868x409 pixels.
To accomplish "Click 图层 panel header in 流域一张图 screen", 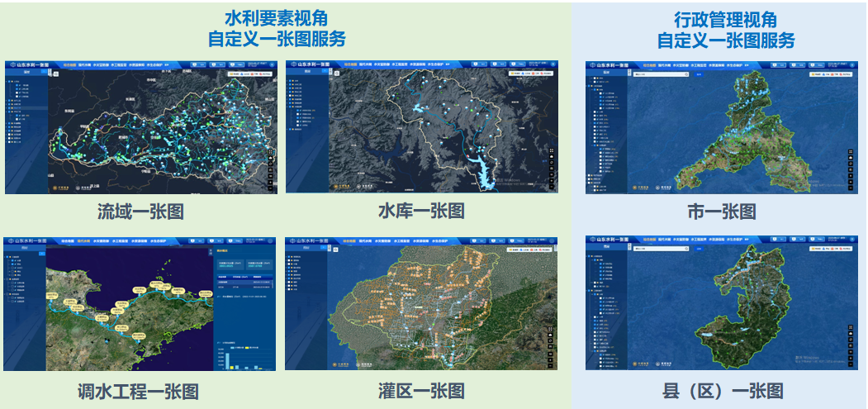I will [26, 72].
